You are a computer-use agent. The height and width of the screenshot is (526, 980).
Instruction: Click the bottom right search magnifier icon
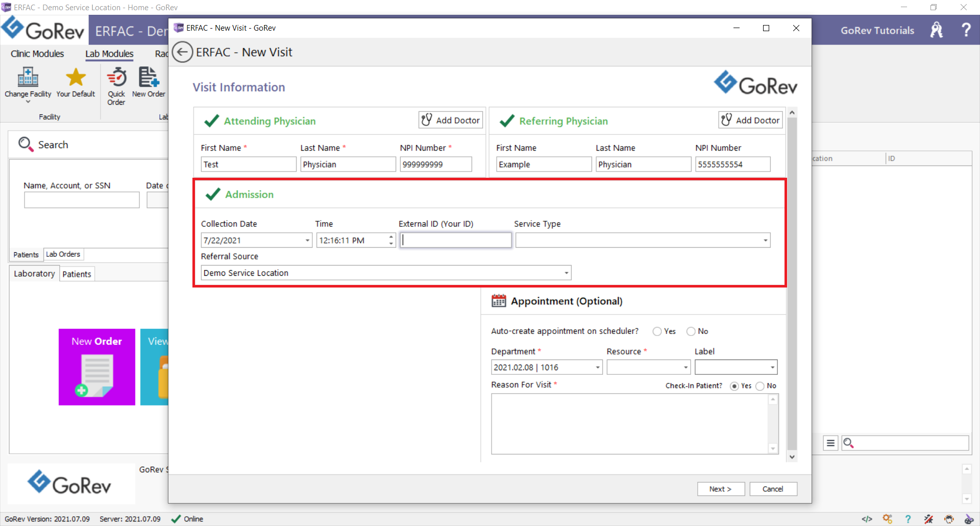[848, 443]
